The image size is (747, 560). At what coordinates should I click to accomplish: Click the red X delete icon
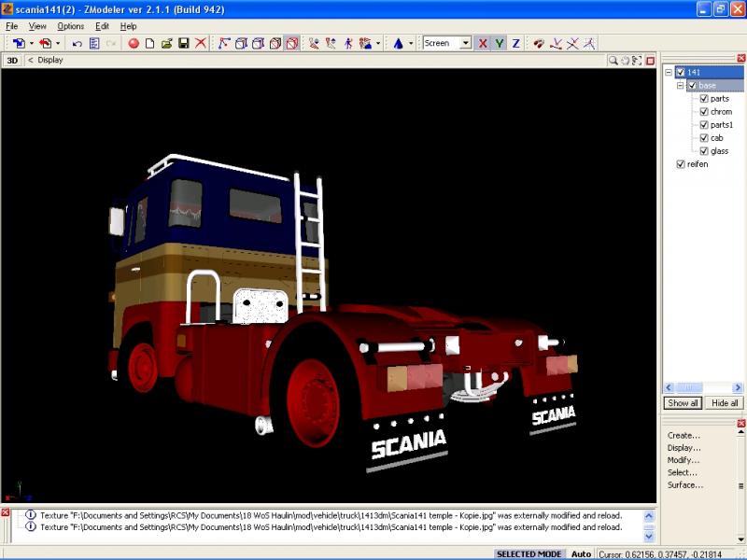(x=201, y=43)
